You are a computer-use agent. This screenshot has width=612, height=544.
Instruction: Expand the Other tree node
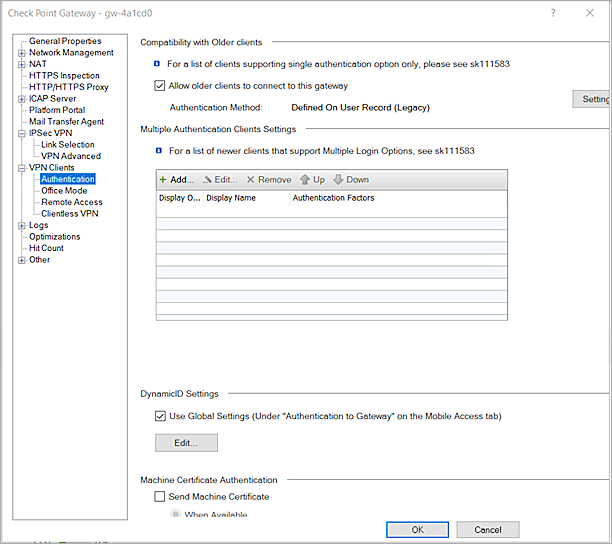22,260
